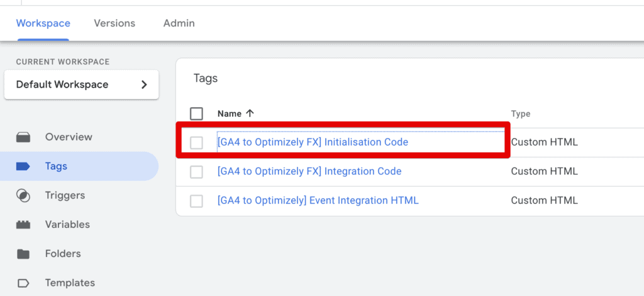The width and height of the screenshot is (644, 296).
Task: Check the Integration Code tag checkbox
Action: (197, 172)
